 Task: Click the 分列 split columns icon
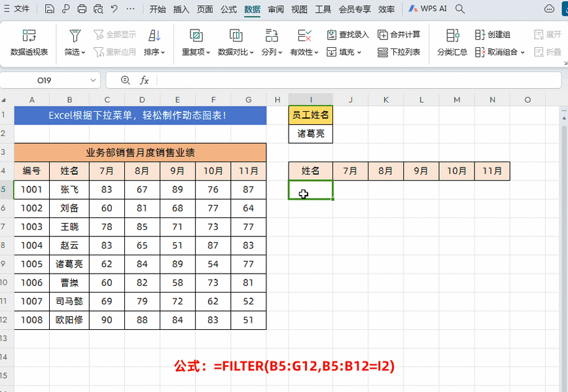pos(272,35)
